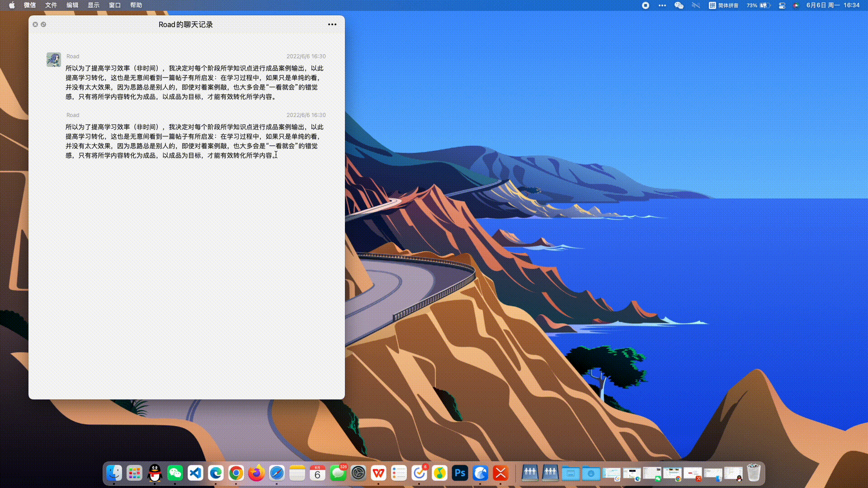The height and width of the screenshot is (488, 868).
Task: Open System Preferences from the Dock
Action: point(358,473)
